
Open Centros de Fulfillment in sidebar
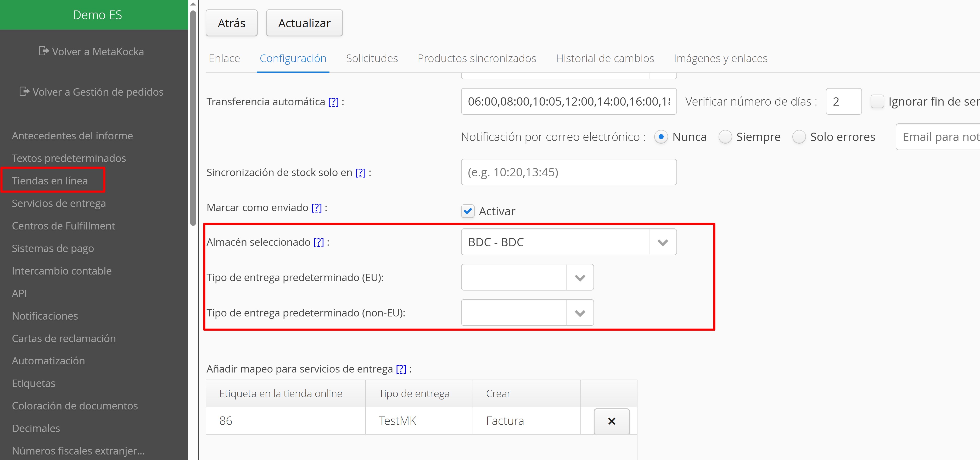pyautogui.click(x=64, y=226)
